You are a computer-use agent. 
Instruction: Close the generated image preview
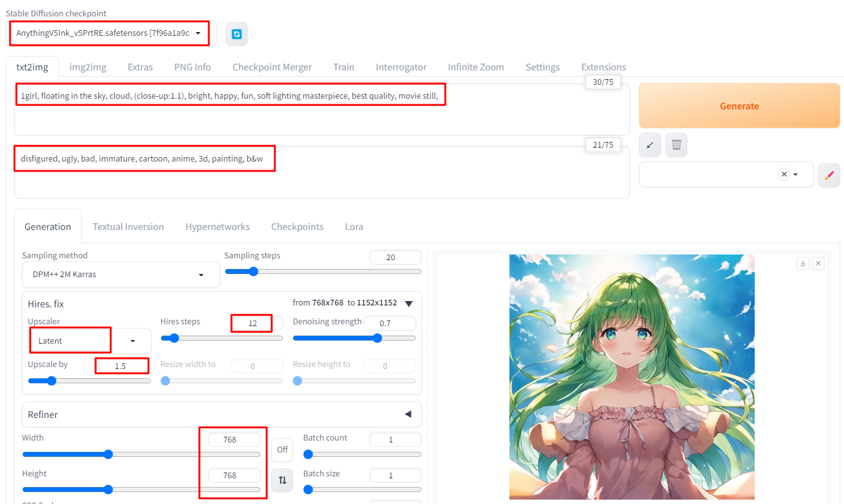[818, 263]
